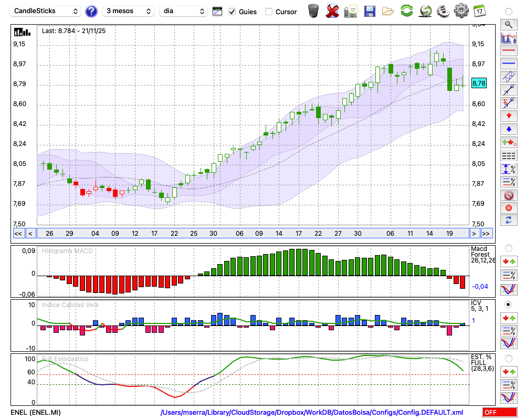Click the red/green arrows icon for the ICV panel
The height and width of the screenshot is (420, 525).
click(509, 318)
